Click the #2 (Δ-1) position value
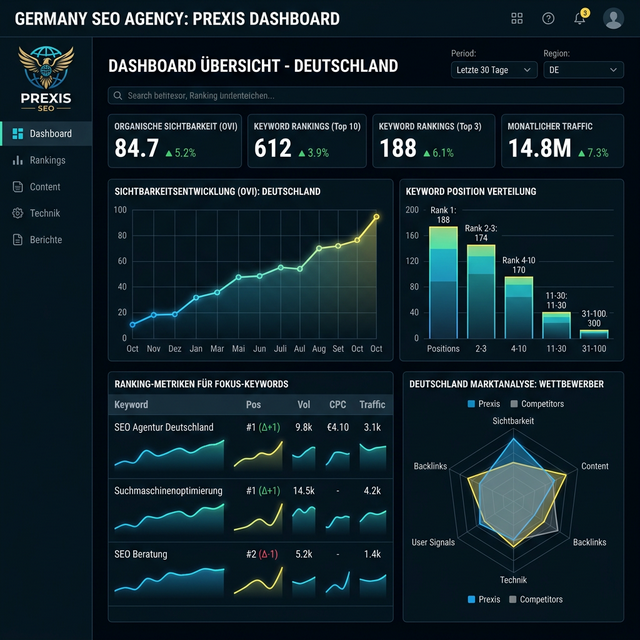 click(262, 554)
